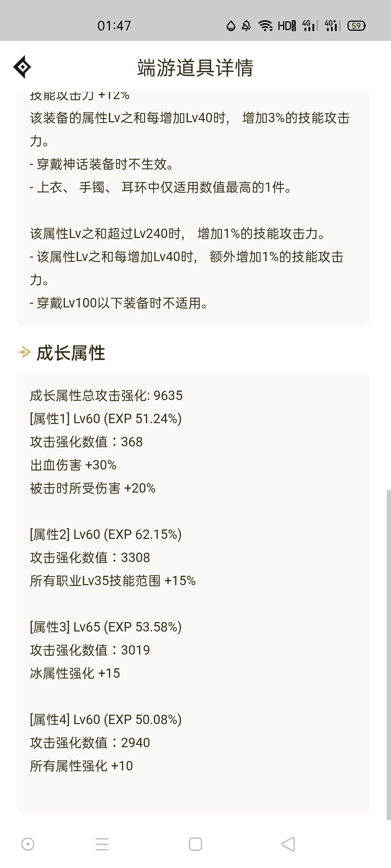Tap the muted bell notification icon
Screen dimensions: 391x868
tap(246, 26)
